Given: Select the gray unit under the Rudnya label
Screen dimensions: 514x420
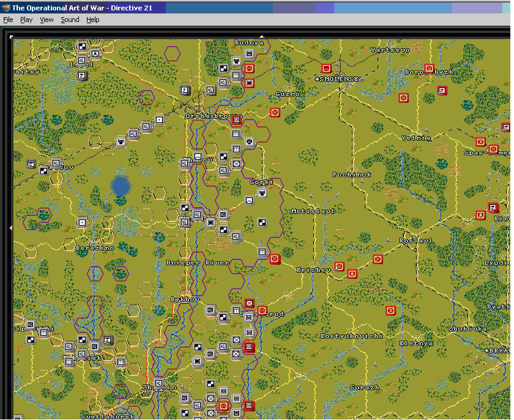Looking at the screenshot, I should 249,54.
